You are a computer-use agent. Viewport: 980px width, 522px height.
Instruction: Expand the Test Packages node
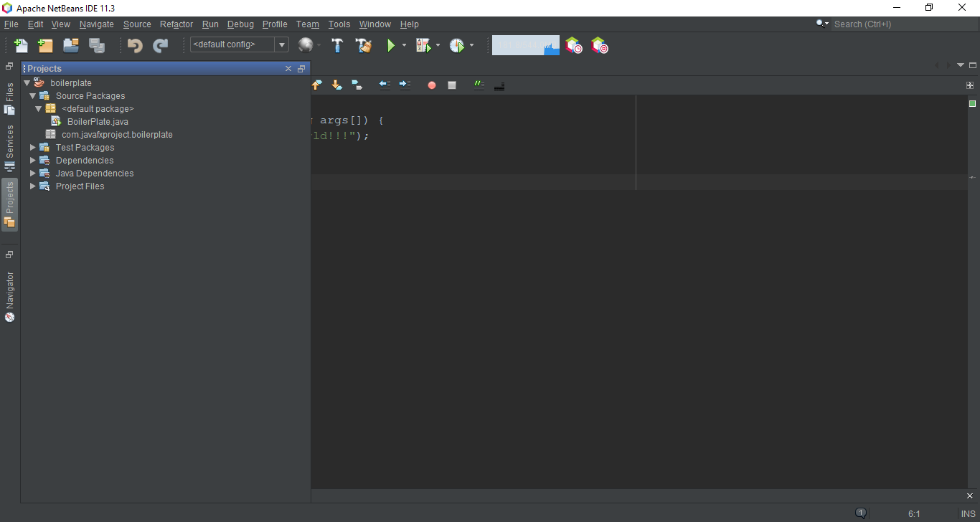[x=32, y=147]
